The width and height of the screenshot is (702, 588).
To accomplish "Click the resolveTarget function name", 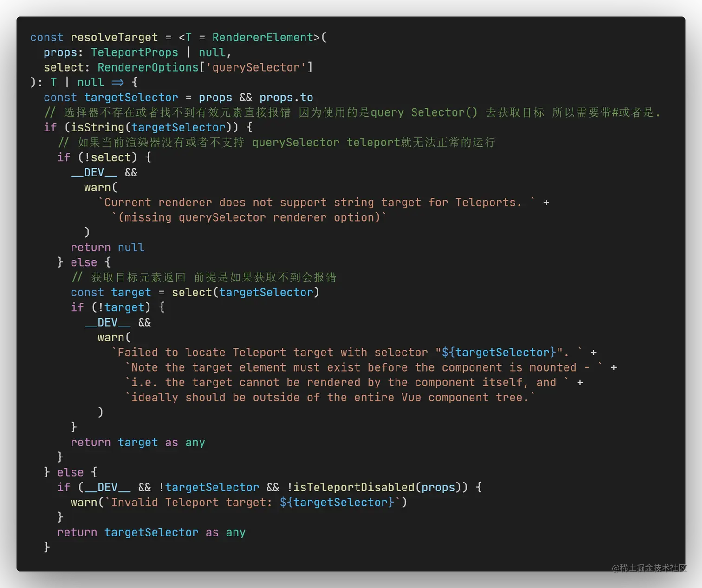I will pyautogui.click(x=114, y=37).
